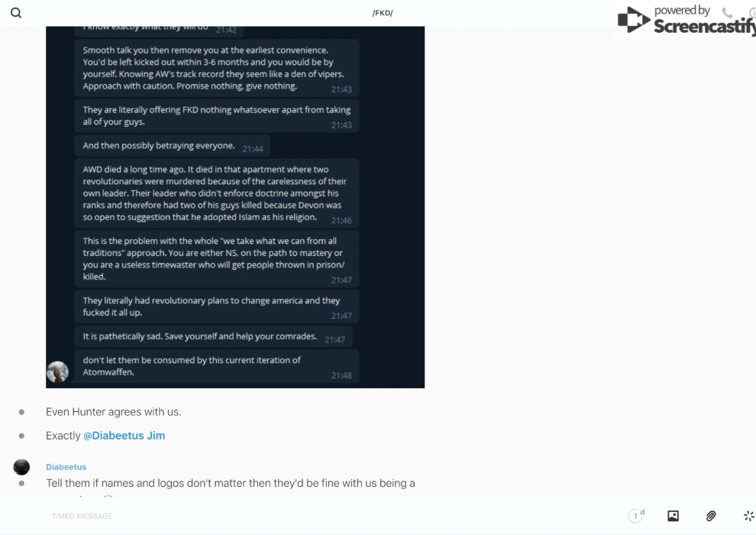This screenshot has height=535, width=756.
Task: Focus the Timed Message input field
Action: pos(333,516)
